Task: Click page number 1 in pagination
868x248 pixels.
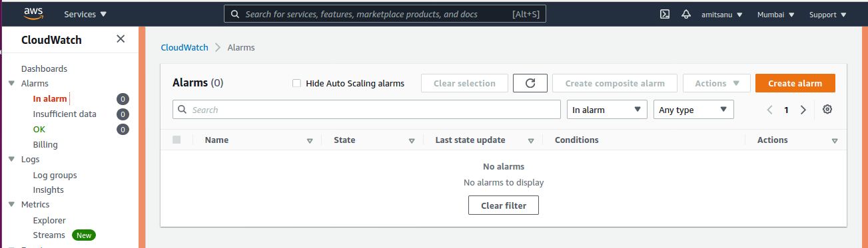Action: (786, 110)
